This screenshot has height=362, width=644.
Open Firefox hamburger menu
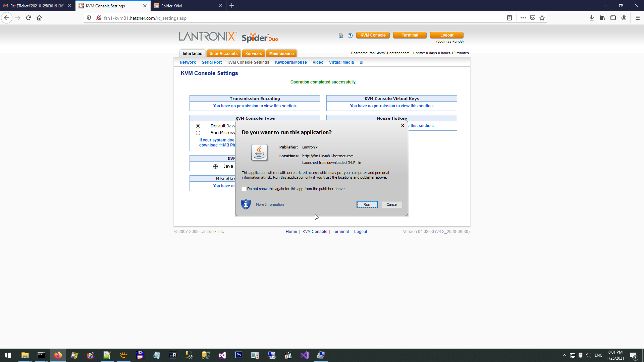[x=638, y=18]
